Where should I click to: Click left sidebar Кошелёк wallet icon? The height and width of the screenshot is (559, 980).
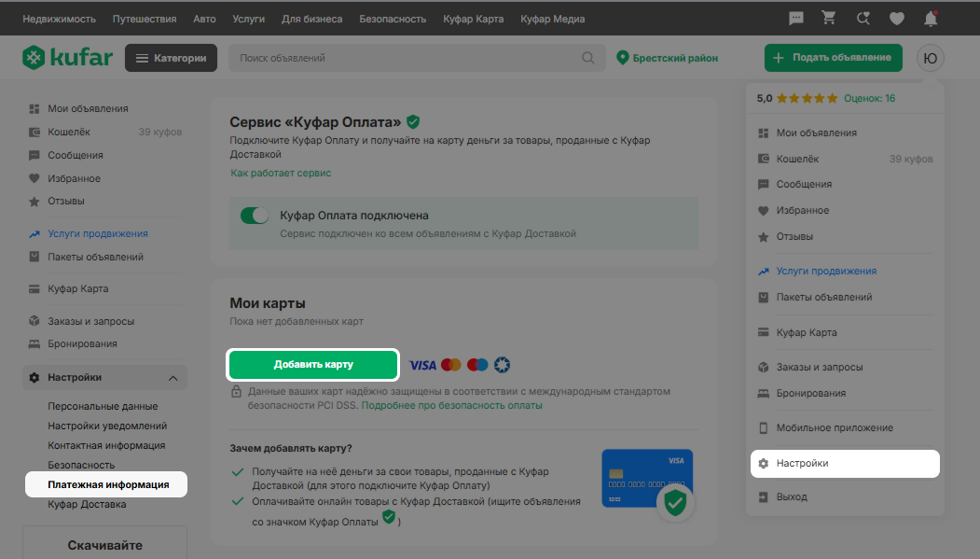[x=35, y=132]
